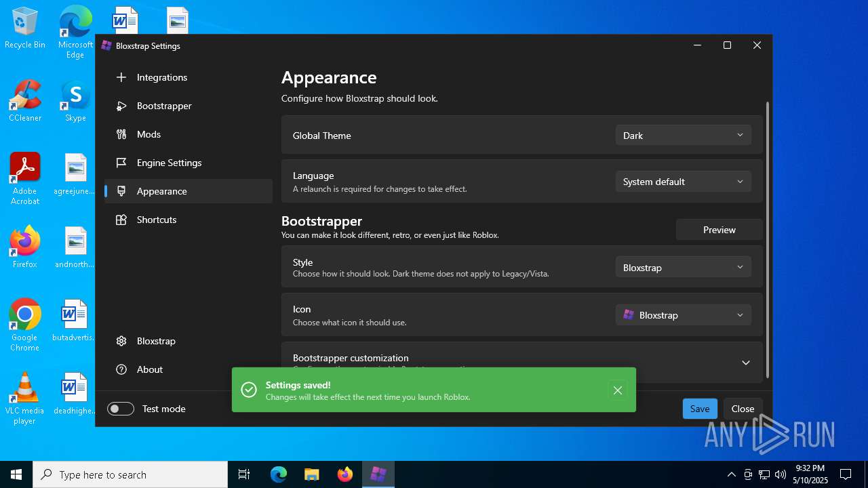Screen dimensions: 868x488
Task: Click the About question-mark icon
Action: (x=121, y=369)
